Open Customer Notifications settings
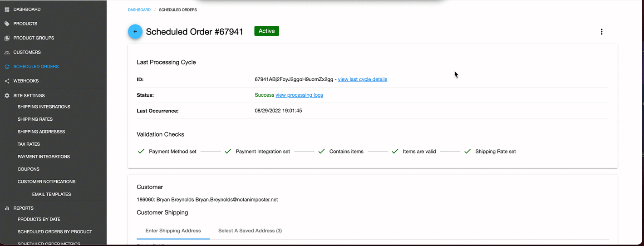This screenshot has height=246, width=644. (x=46, y=182)
